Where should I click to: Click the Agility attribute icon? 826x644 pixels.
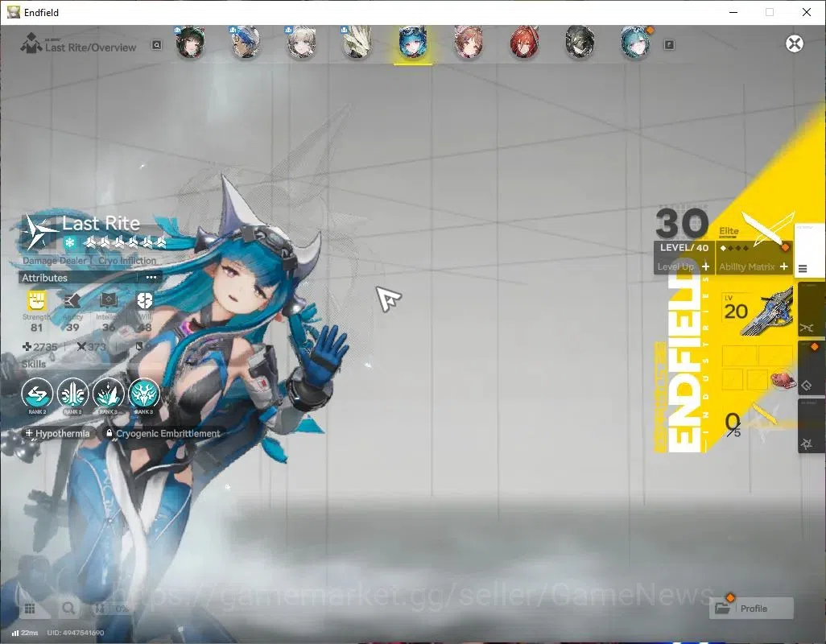pos(72,301)
